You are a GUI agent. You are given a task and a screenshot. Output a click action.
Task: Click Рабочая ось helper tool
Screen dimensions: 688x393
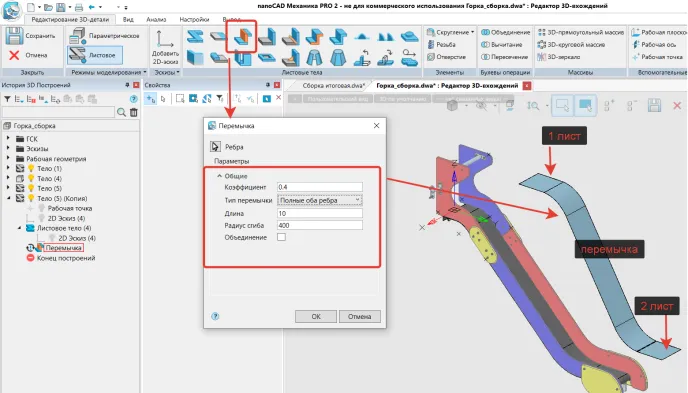tap(654, 45)
